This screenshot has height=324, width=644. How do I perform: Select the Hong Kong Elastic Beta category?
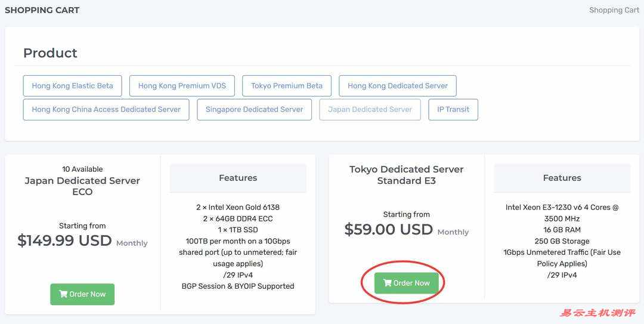[x=72, y=86]
